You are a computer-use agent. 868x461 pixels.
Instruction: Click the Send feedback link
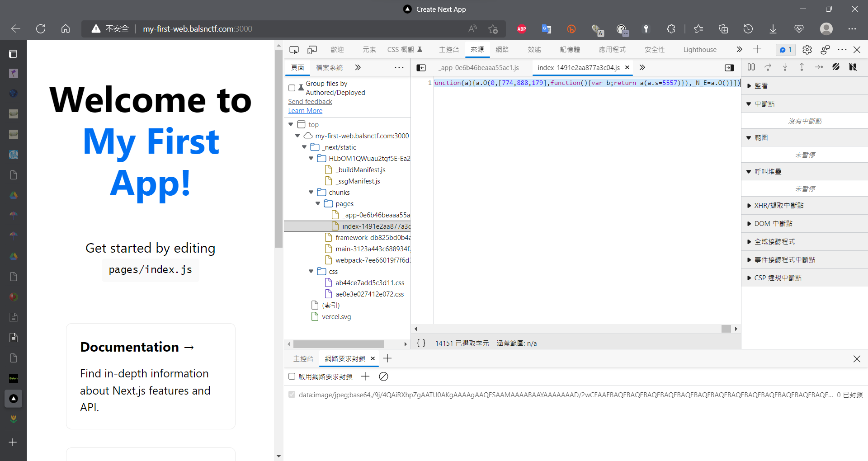tap(310, 102)
